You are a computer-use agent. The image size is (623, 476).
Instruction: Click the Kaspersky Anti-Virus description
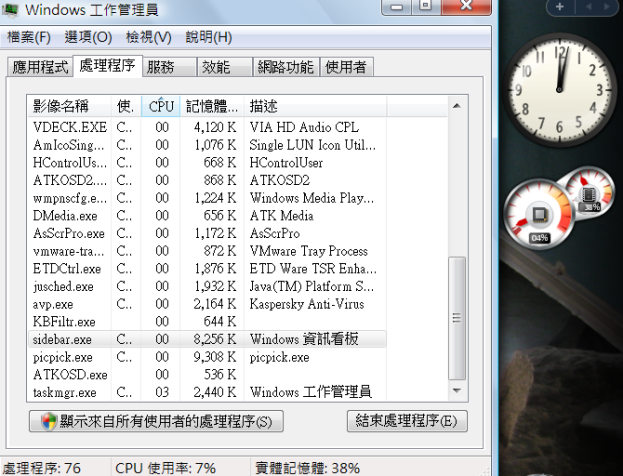click(307, 304)
